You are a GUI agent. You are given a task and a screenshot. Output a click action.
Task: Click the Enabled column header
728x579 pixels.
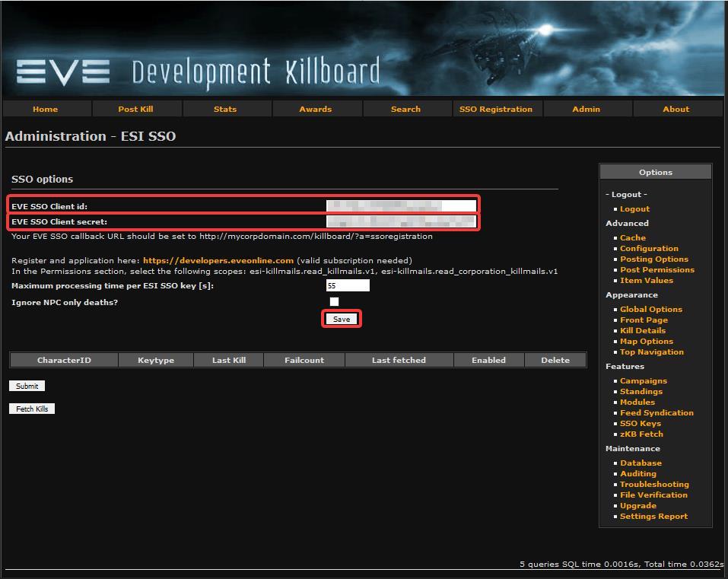tap(489, 360)
